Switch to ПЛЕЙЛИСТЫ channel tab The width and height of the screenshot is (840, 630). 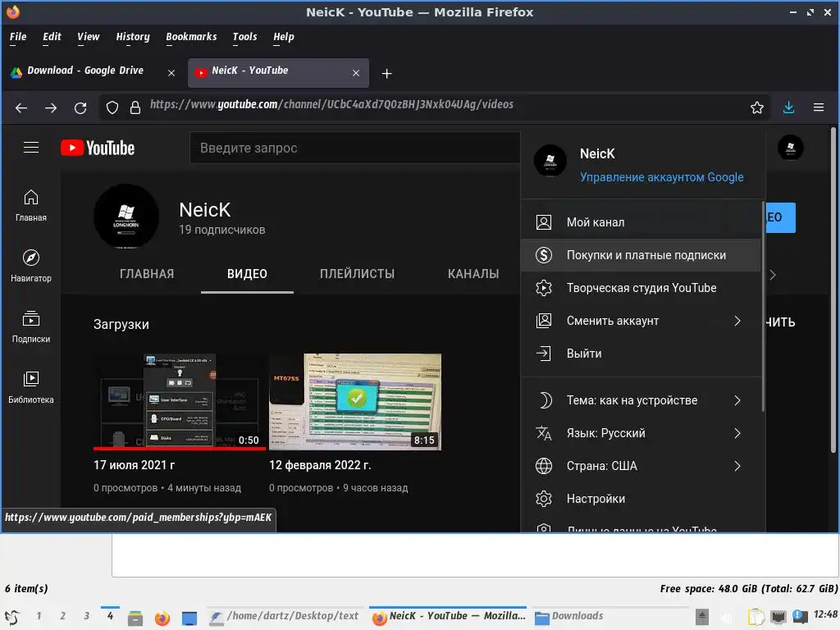358,274
